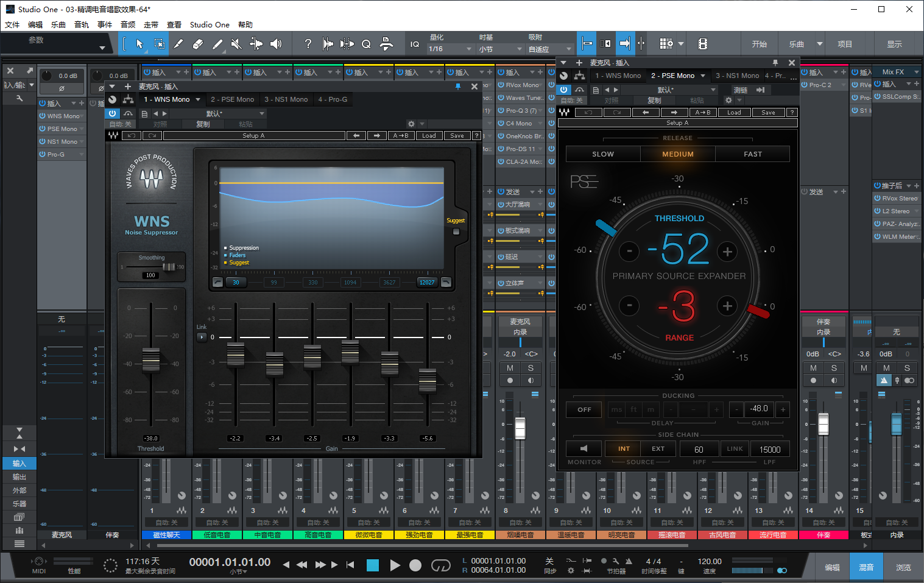Select the Arrow selection tool

pyautogui.click(x=139, y=44)
